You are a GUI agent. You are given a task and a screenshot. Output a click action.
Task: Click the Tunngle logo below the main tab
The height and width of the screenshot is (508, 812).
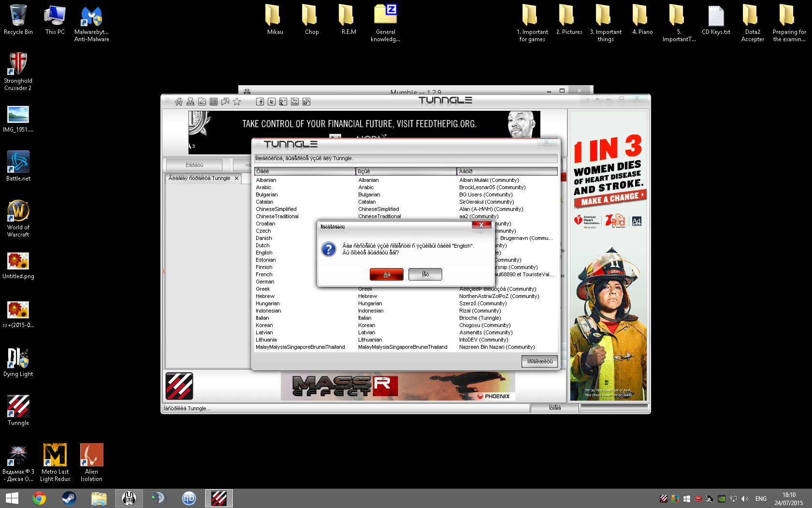(x=179, y=386)
